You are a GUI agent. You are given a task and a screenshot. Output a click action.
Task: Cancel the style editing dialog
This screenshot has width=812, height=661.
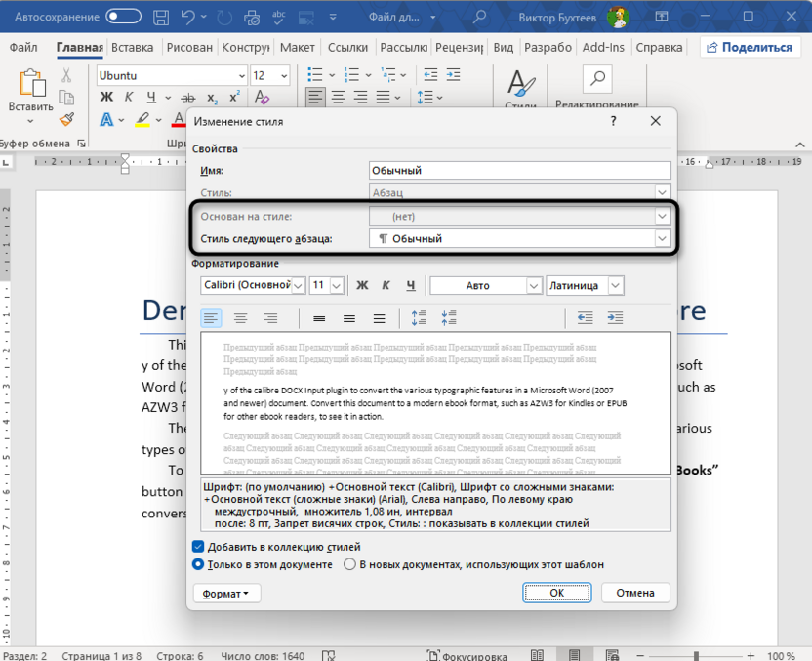635,593
